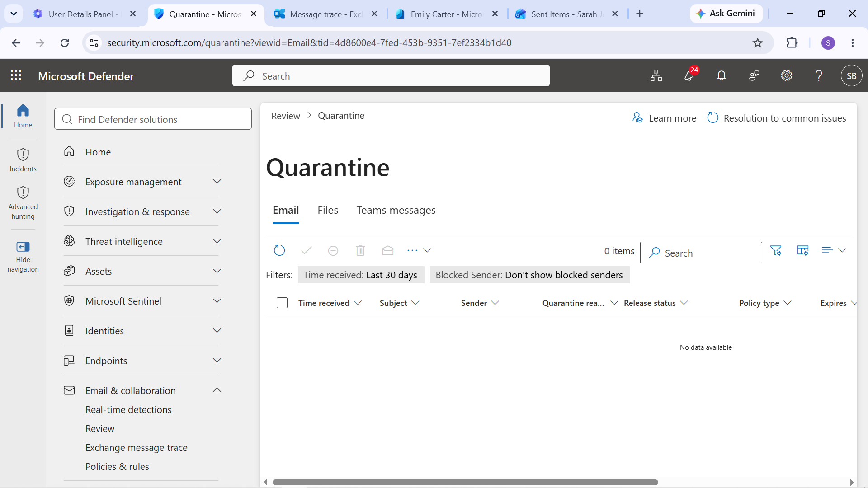Switch to Teams messages tab
Screen dimensions: 868x488
[396, 210]
